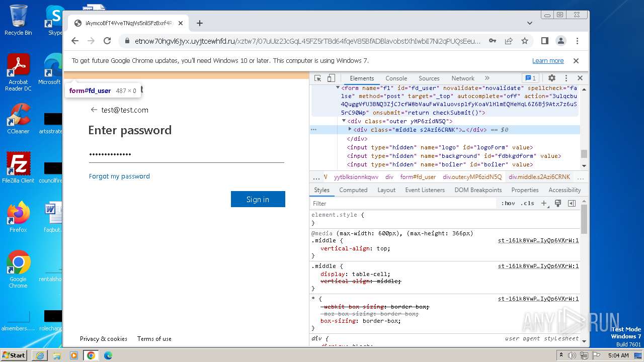Screen dimensions: 644x362
Task: Toggle the .cls class editor
Action: coord(528,203)
